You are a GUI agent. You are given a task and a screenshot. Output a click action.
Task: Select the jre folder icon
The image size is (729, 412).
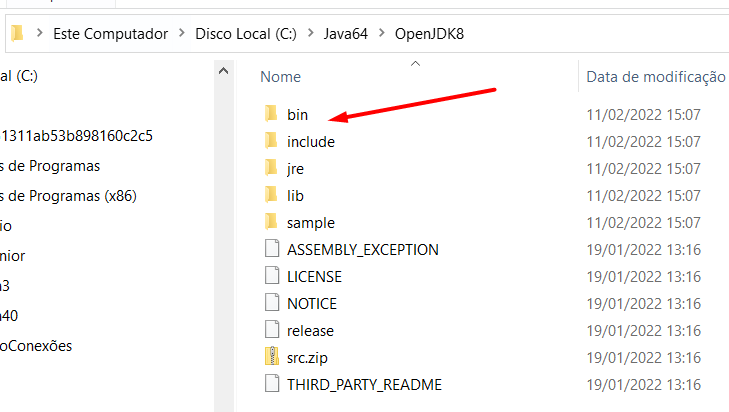pyautogui.click(x=272, y=167)
